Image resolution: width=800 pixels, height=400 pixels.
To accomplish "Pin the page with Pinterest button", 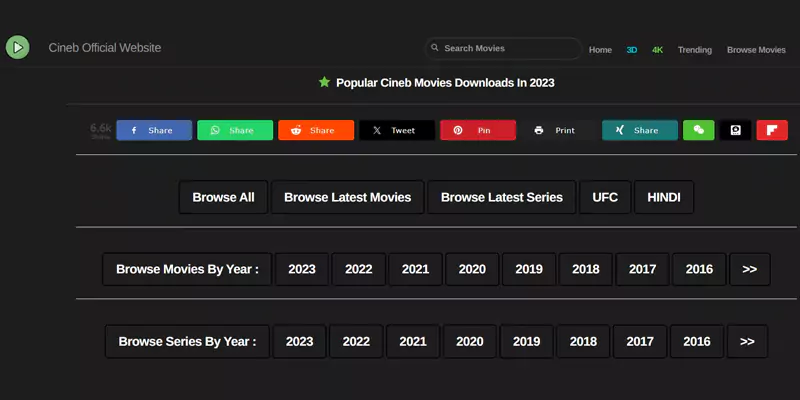I will click(x=478, y=130).
